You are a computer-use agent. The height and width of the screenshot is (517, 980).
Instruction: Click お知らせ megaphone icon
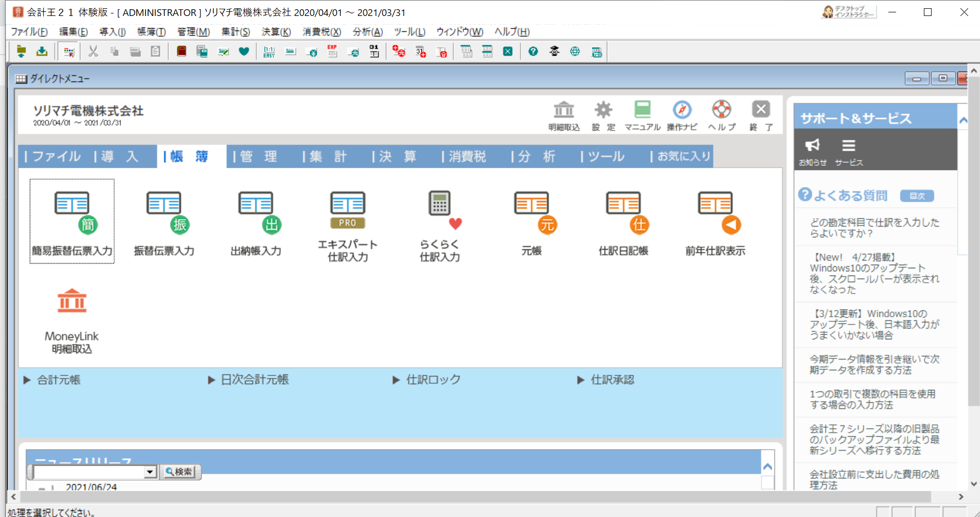[x=813, y=151]
